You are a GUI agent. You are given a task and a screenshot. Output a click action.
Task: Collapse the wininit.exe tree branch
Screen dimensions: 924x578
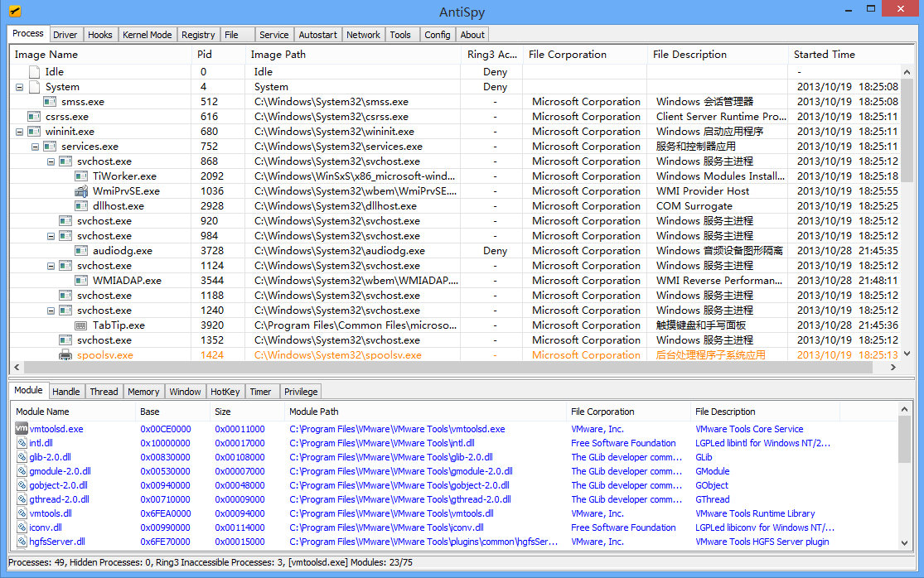click(19, 132)
